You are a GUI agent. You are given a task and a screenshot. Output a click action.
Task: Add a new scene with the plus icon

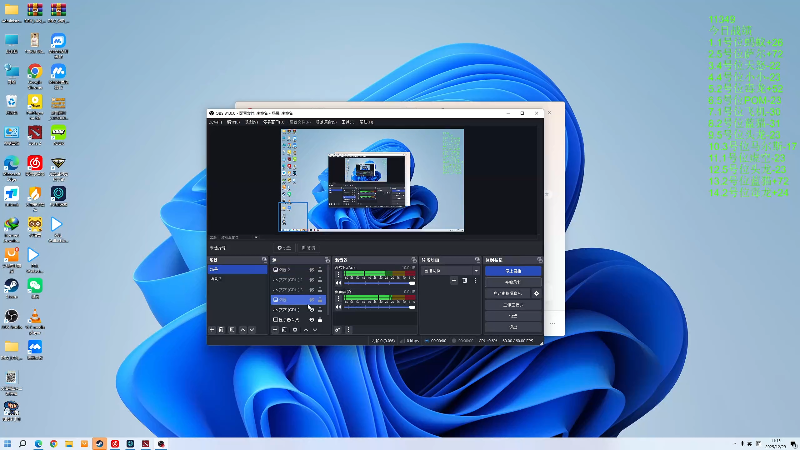(212, 330)
